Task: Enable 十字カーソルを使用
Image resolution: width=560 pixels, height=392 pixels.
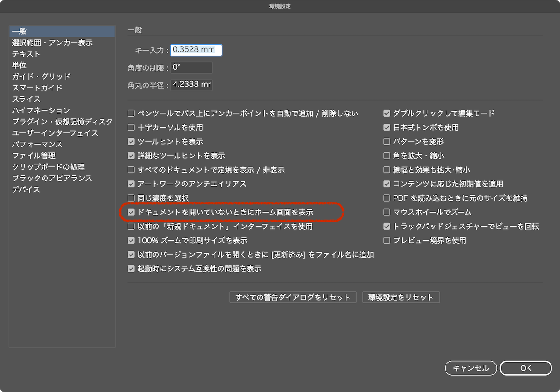Action: click(x=131, y=128)
